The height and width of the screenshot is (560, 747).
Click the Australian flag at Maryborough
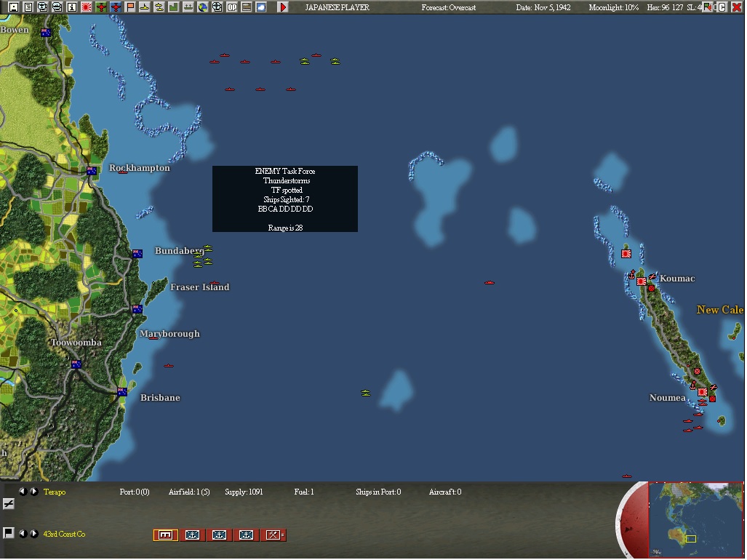click(x=137, y=309)
